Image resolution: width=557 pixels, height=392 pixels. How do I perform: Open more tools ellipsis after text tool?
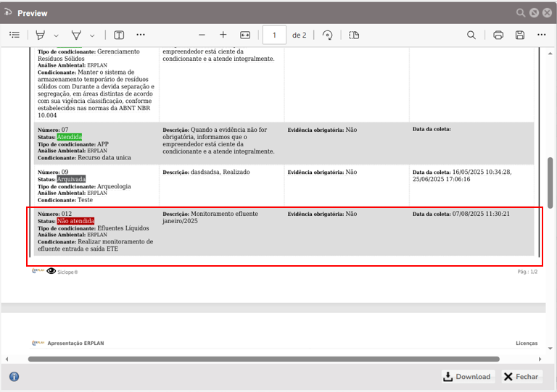tap(141, 35)
